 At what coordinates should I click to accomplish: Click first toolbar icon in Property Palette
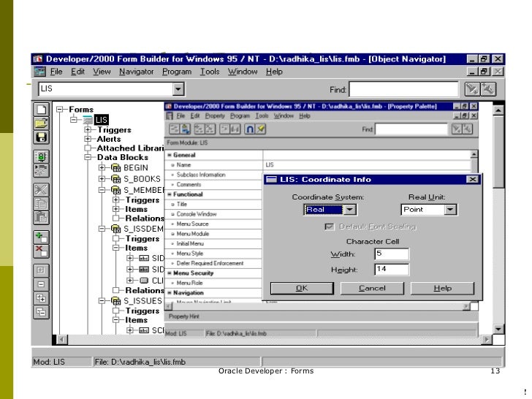(x=175, y=129)
